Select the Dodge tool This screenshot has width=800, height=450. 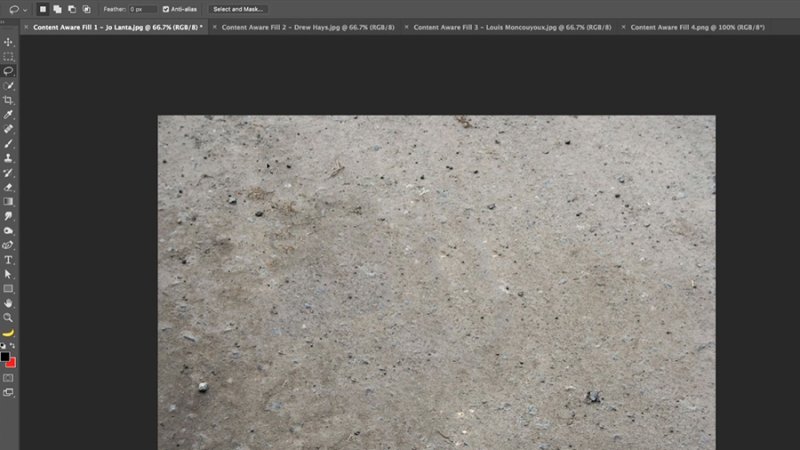(8, 231)
